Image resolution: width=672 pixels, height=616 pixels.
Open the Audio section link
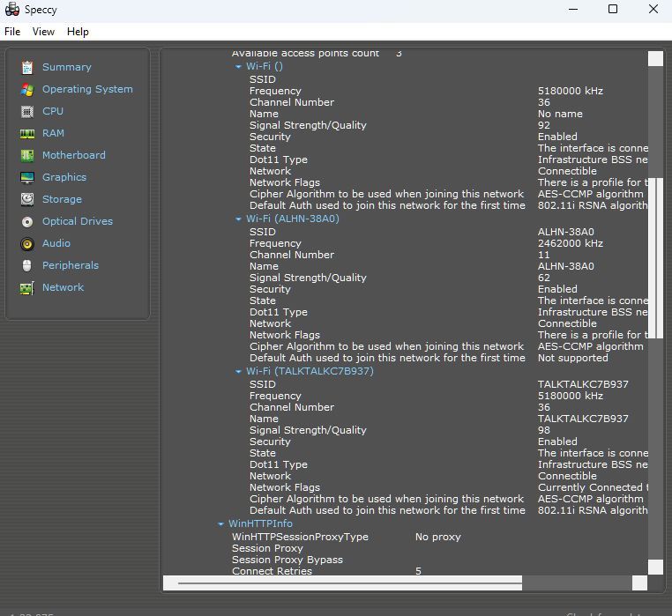56,243
